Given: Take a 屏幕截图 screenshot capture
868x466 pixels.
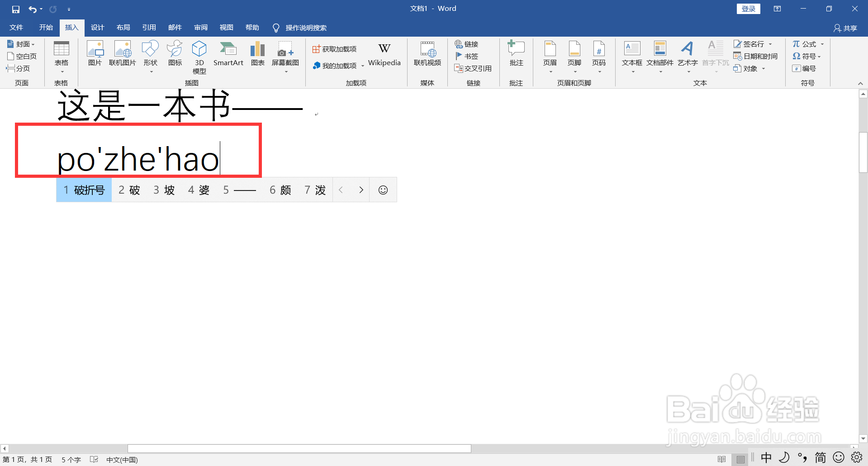Looking at the screenshot, I should click(285, 56).
